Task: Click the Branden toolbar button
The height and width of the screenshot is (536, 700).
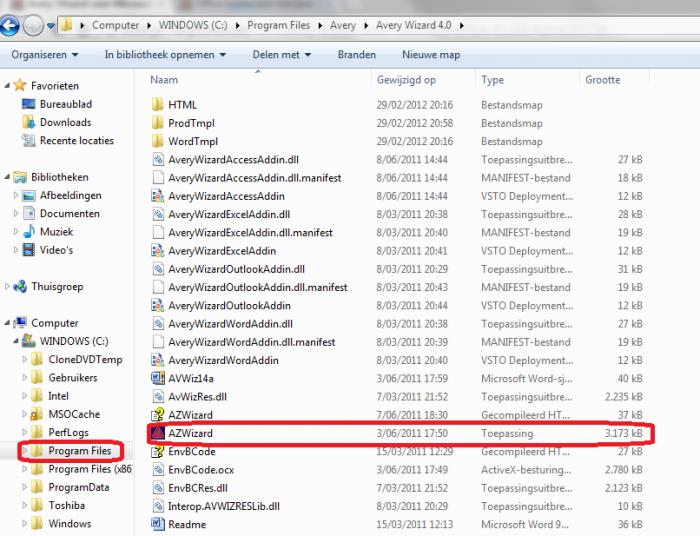Action: [x=357, y=55]
